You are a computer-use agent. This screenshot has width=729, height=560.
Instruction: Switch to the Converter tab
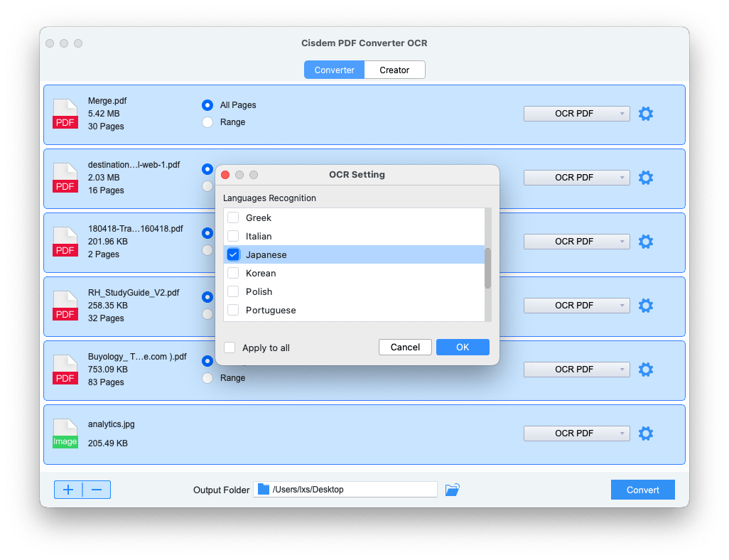point(334,70)
